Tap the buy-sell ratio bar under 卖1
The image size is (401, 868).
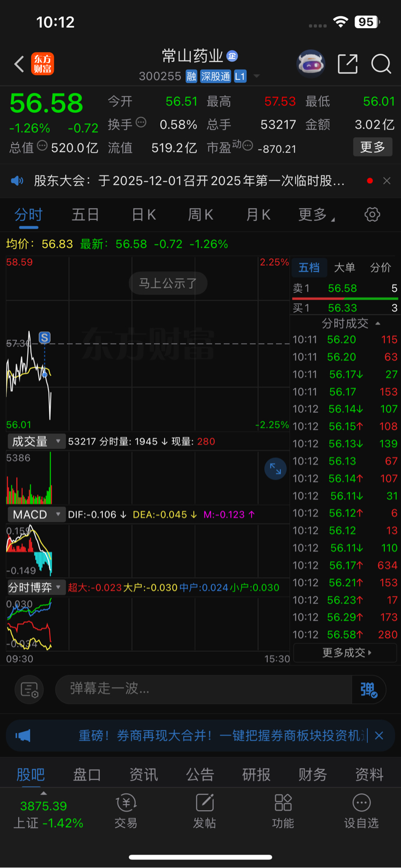coord(345,299)
